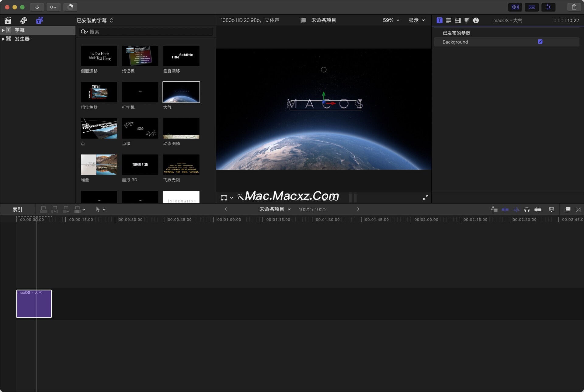Go forward in timeline history arrow

coord(358,209)
